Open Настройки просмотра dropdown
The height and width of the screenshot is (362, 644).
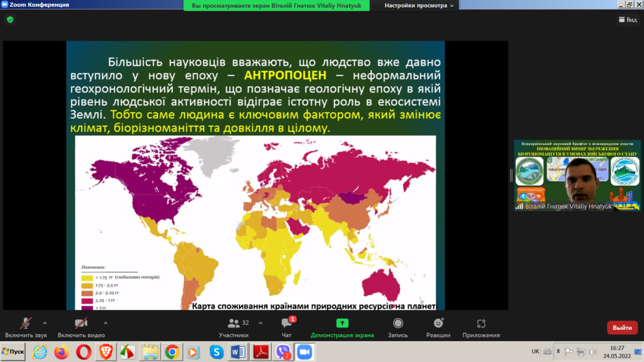[x=420, y=6]
